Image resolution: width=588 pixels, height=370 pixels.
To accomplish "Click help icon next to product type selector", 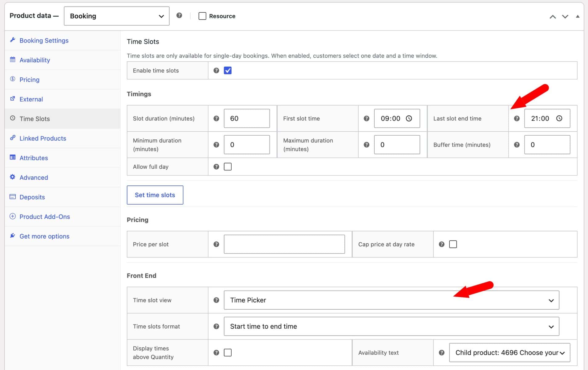I will [x=179, y=15].
